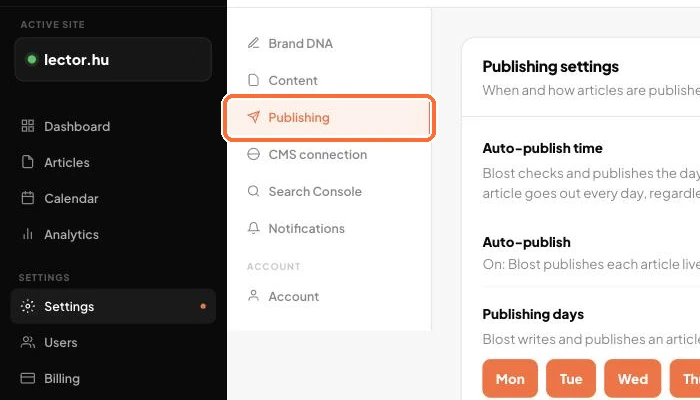Click the Notifications bell icon

tap(253, 228)
